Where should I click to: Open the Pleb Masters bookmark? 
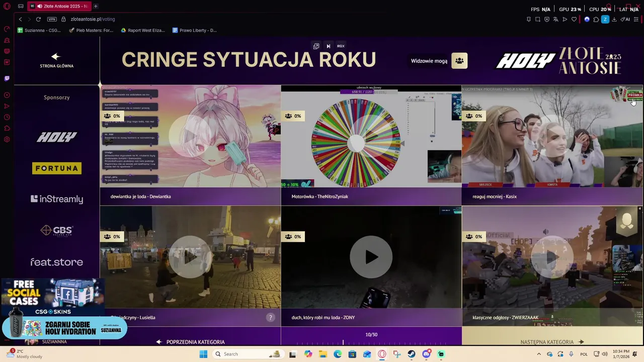click(x=91, y=30)
